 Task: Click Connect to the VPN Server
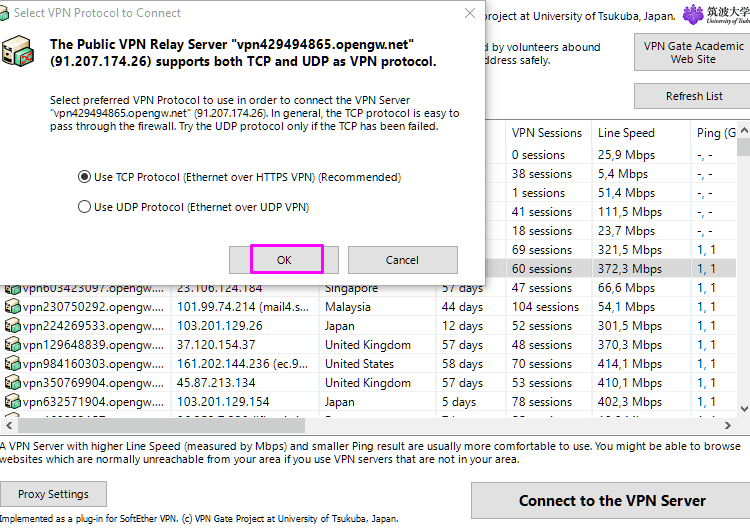(612, 500)
